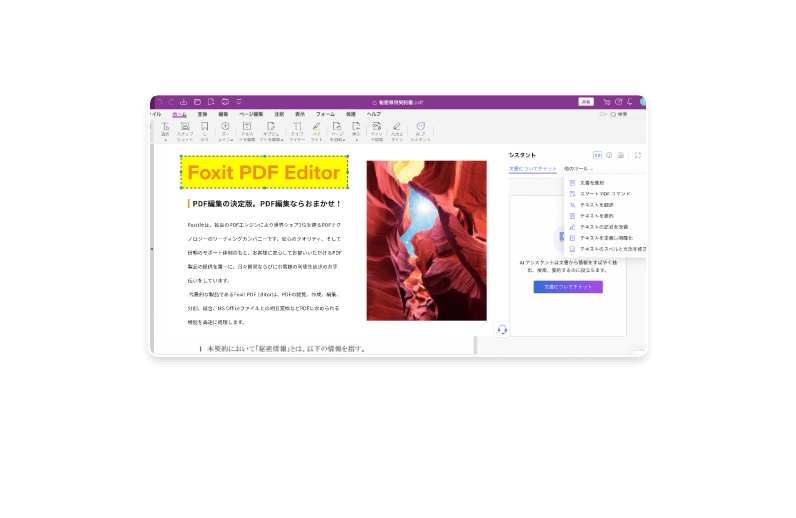The width and height of the screenshot is (796, 518).
Task: Click the document file name in title bar
Action: point(401,102)
